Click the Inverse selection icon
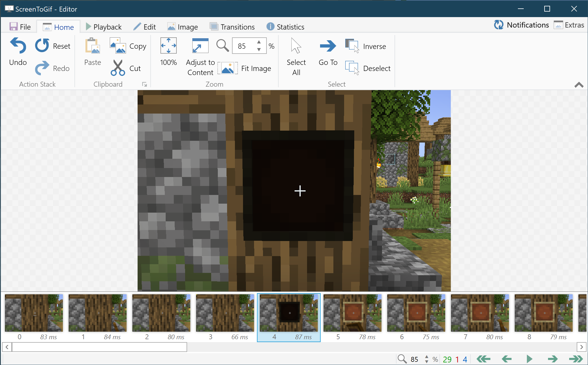 [x=352, y=46]
